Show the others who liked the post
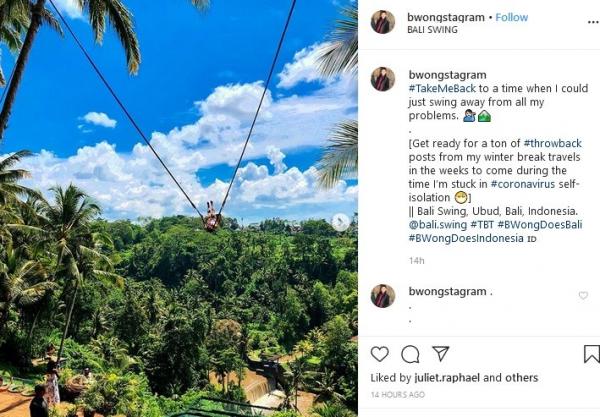Screen dimensions: 600x417 point(522,378)
